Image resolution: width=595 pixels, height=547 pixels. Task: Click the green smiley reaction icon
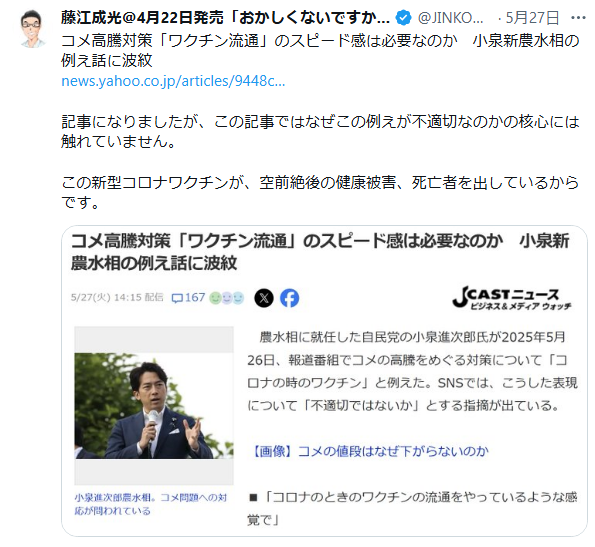point(215,298)
